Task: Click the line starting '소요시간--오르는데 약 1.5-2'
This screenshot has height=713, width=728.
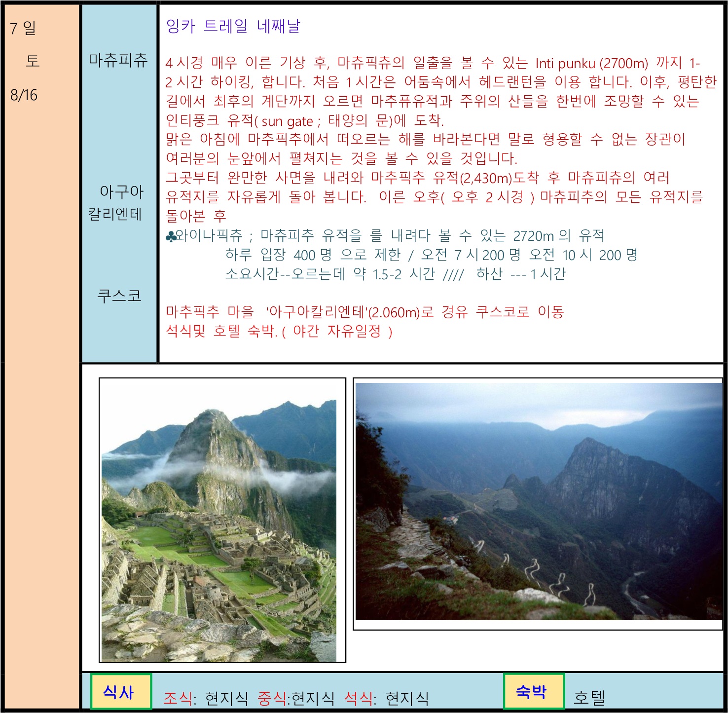Action: 396,274
